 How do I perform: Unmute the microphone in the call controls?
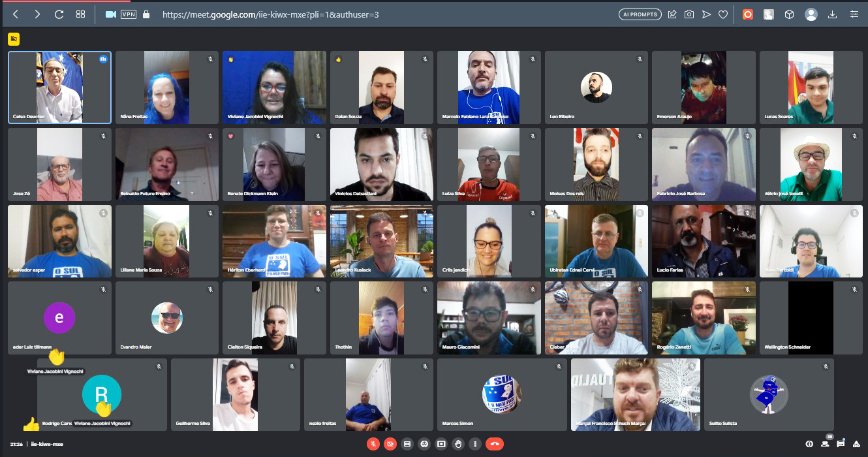coord(373,444)
